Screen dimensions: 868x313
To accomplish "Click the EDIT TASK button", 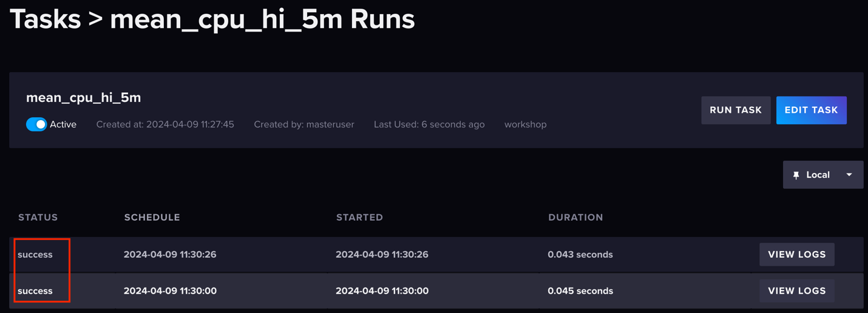I will 811,110.
